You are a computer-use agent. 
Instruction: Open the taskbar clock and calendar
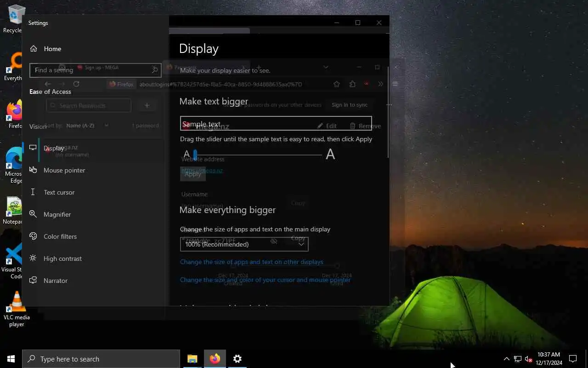pyautogui.click(x=549, y=359)
